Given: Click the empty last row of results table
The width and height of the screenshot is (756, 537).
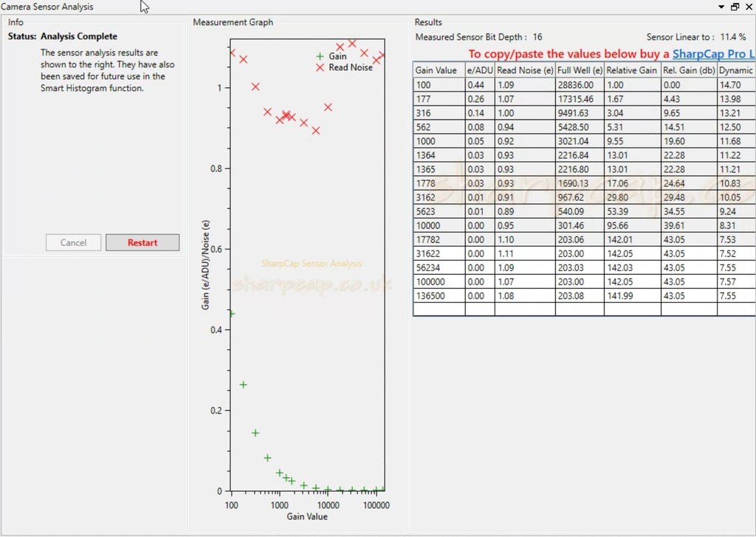Looking at the screenshot, I should click(x=584, y=309).
